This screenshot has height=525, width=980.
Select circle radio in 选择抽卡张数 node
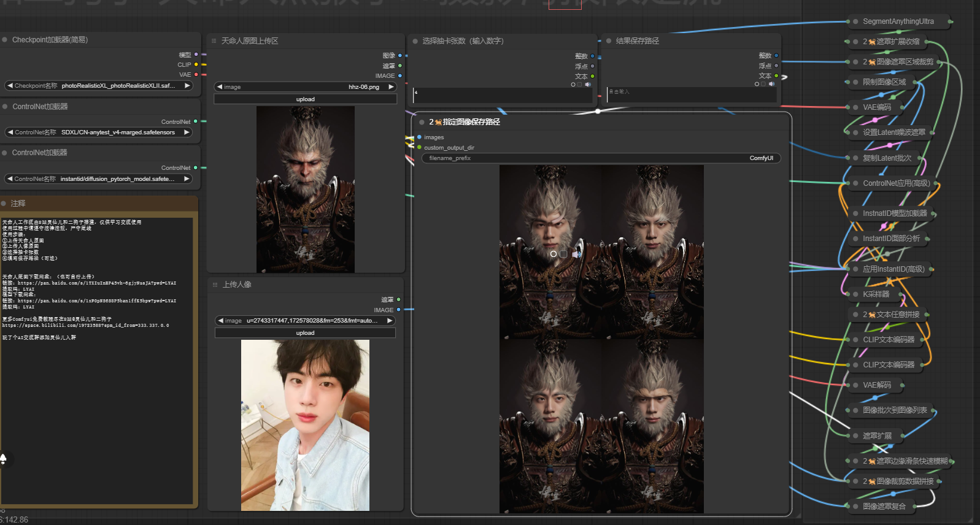tap(573, 84)
